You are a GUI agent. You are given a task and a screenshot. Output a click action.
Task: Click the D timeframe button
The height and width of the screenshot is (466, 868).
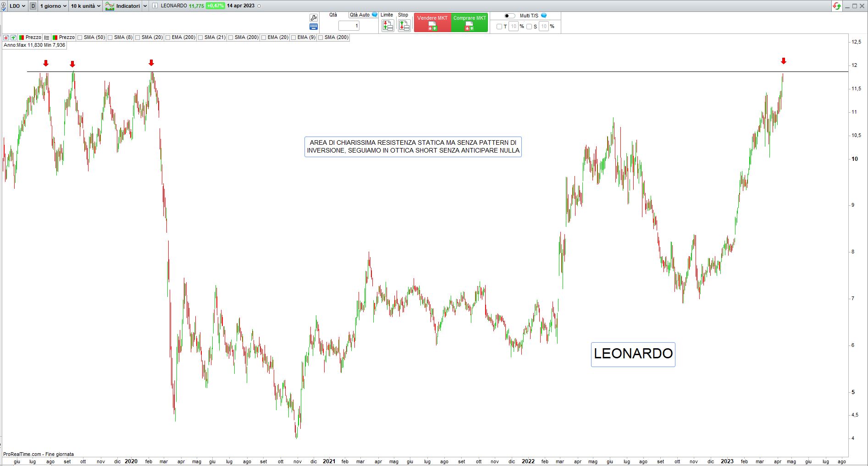click(33, 6)
